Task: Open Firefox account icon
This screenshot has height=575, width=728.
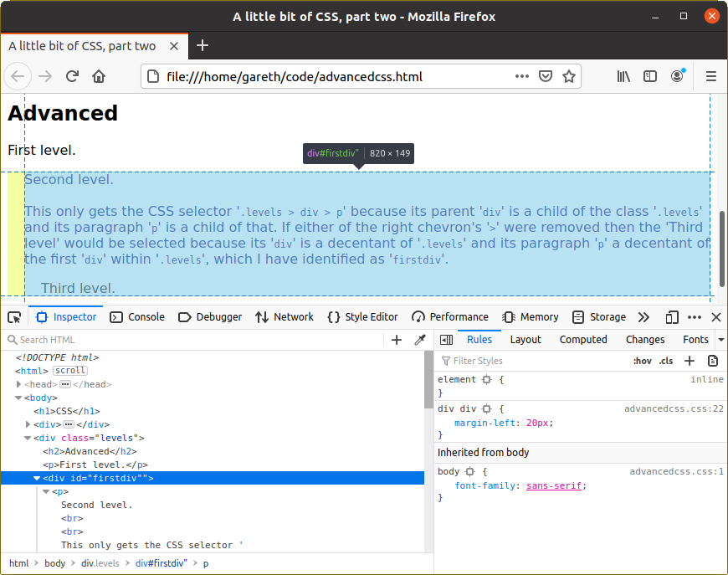Action: click(x=678, y=76)
